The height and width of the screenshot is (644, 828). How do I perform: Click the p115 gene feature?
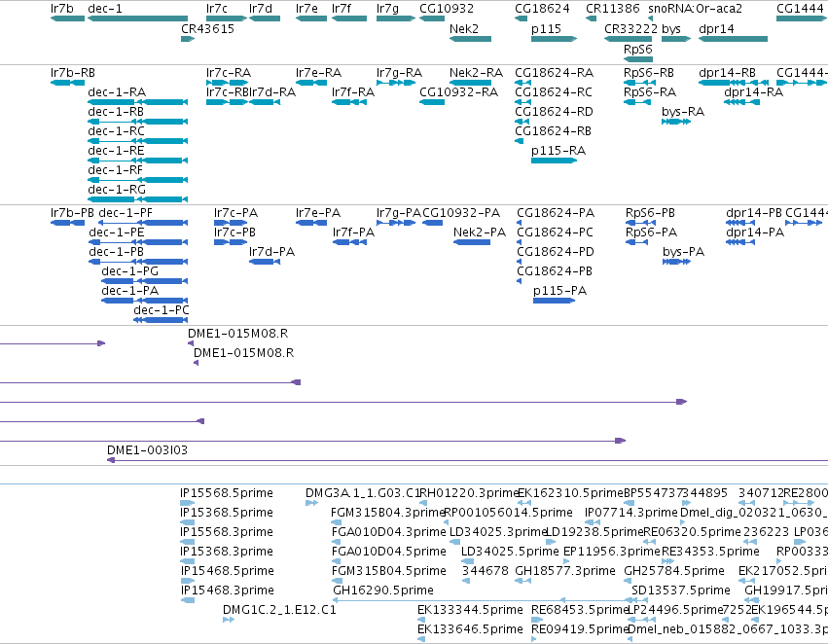point(554,39)
